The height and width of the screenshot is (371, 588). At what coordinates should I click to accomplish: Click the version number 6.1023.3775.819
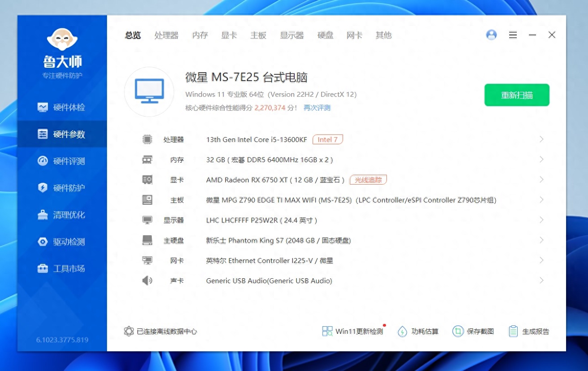(x=62, y=340)
